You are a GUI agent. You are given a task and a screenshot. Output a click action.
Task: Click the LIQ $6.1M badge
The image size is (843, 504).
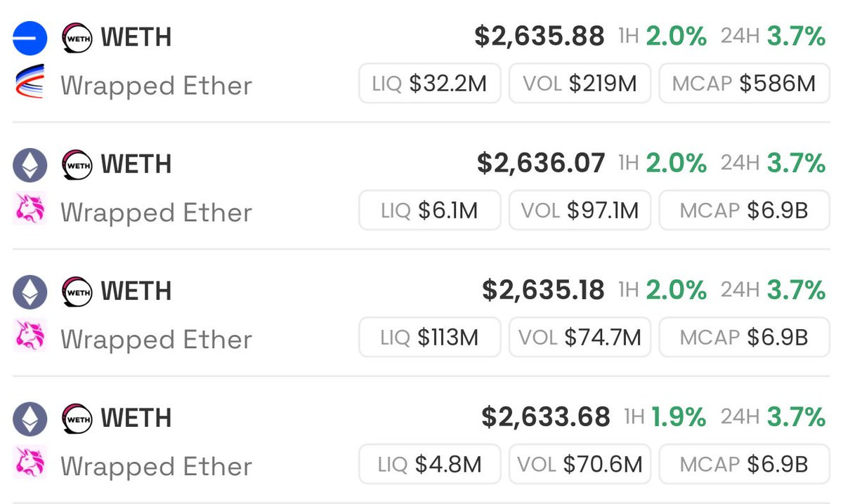pyautogui.click(x=429, y=211)
